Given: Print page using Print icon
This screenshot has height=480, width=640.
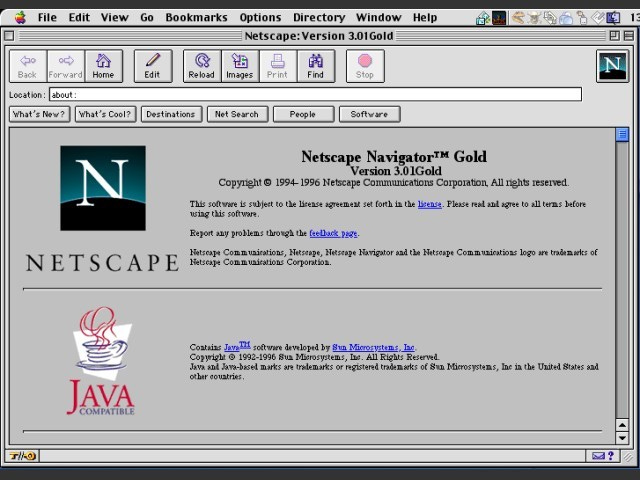Looking at the screenshot, I should pyautogui.click(x=278, y=66).
